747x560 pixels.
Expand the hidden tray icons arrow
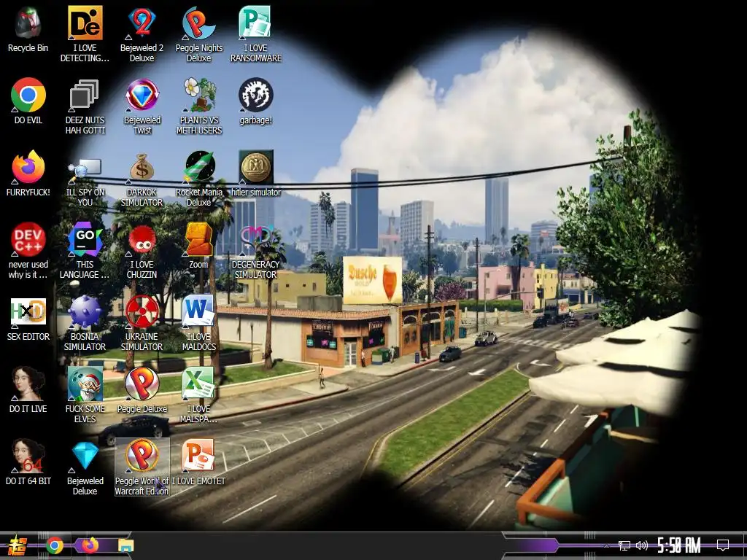pyautogui.click(x=606, y=545)
